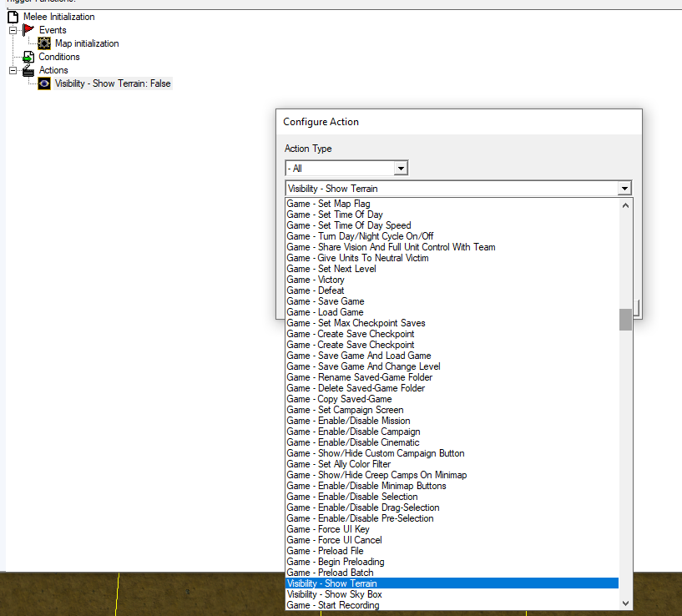Select Game - Delete Saved-Game Folder
The image size is (682, 616).
coord(452,388)
